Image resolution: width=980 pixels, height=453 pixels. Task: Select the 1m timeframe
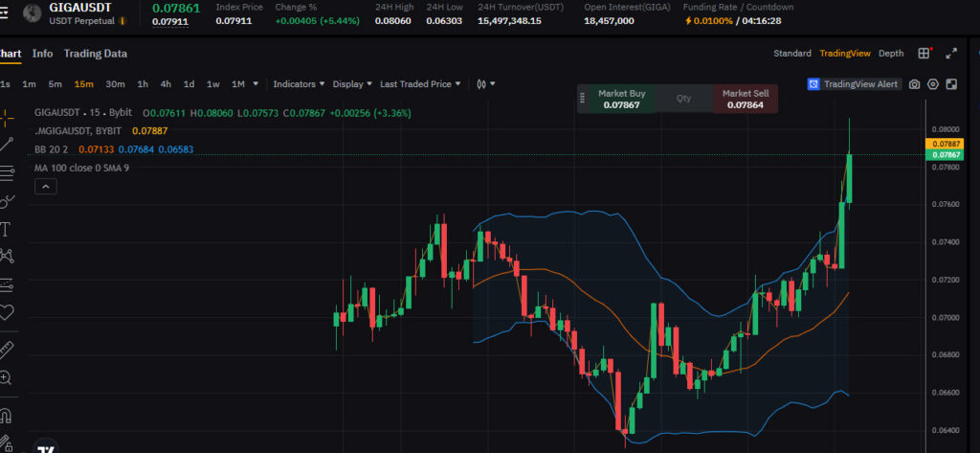pos(29,84)
